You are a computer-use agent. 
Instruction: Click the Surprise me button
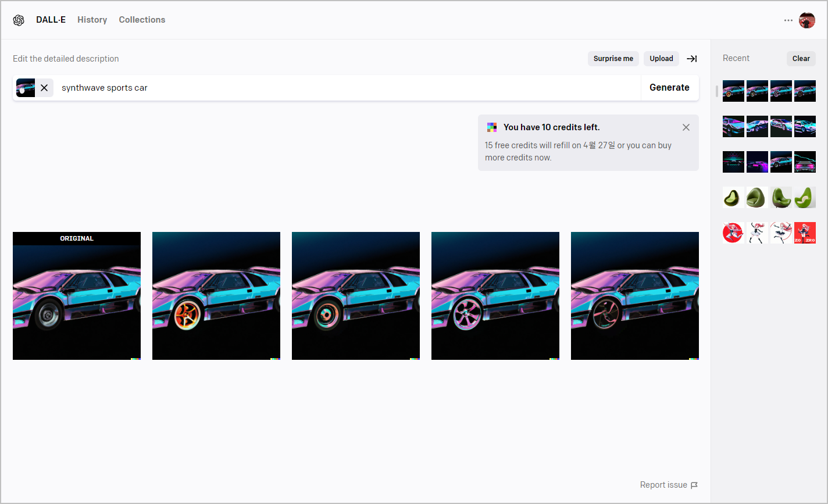pyautogui.click(x=613, y=59)
